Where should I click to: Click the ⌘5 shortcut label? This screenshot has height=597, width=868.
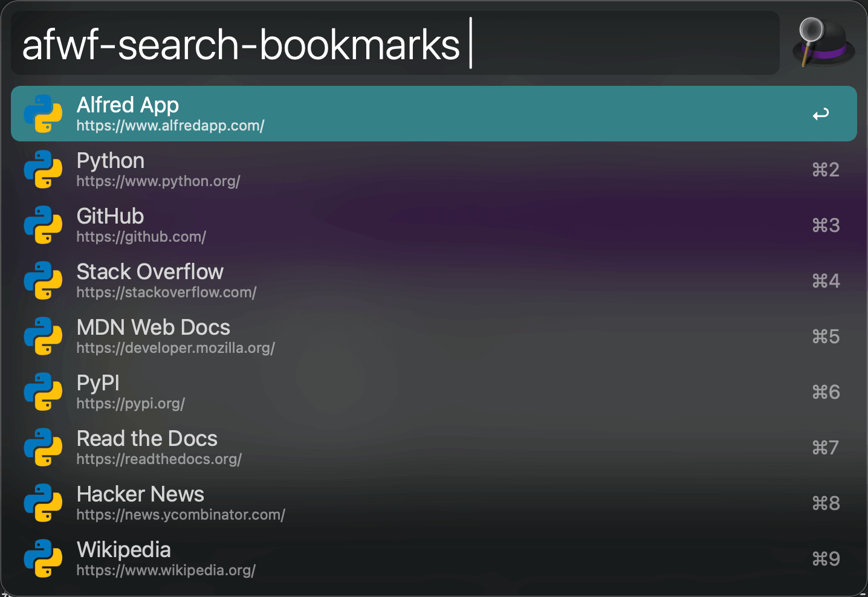click(x=826, y=337)
